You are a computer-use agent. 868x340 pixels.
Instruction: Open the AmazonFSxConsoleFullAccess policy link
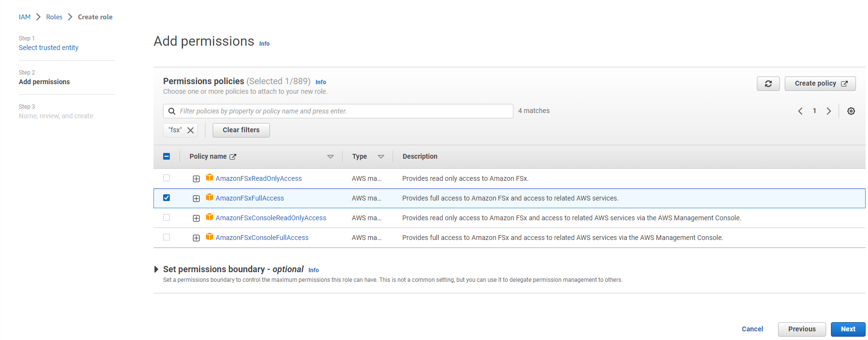click(x=262, y=238)
